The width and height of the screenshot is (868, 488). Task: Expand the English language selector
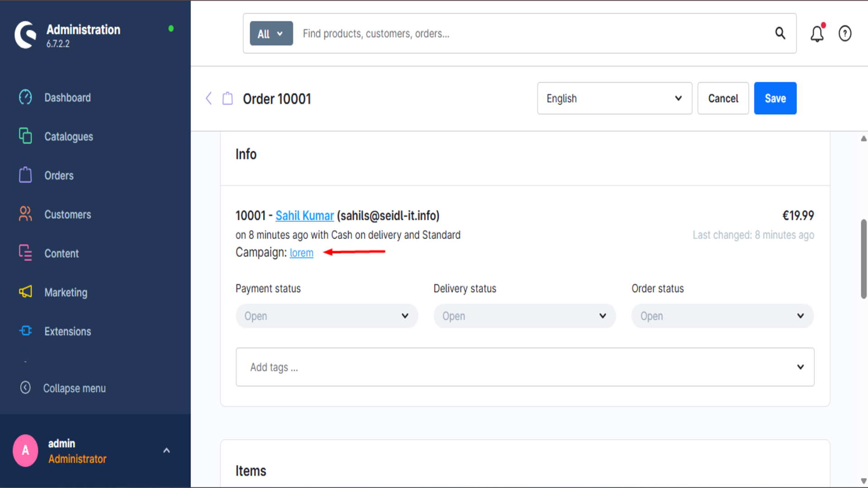click(614, 98)
